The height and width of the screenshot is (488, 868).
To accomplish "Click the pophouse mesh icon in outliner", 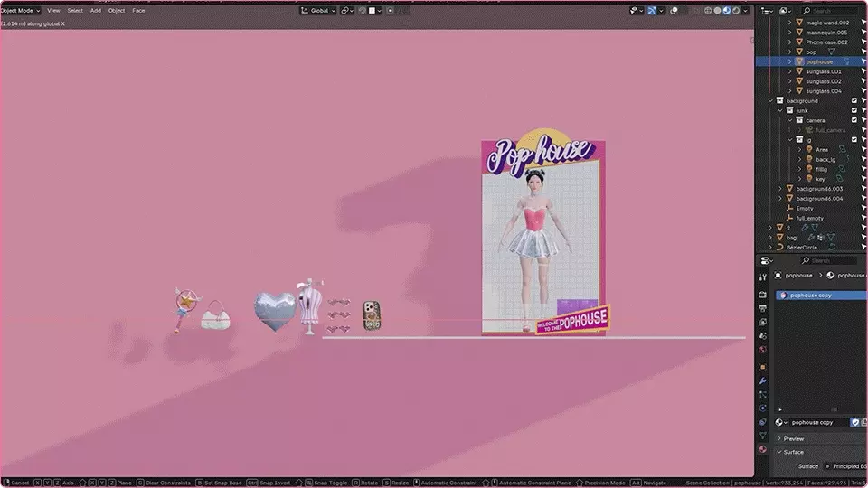I will point(799,61).
